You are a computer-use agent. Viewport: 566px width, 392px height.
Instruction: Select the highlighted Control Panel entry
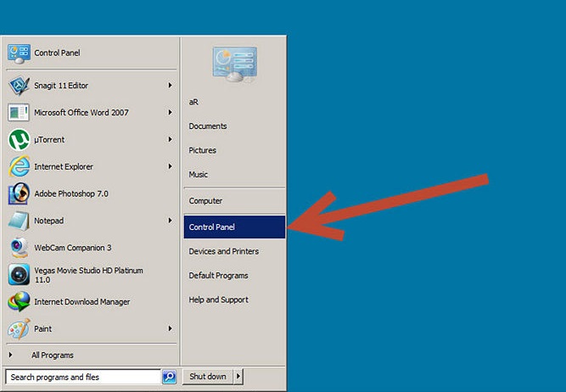(x=234, y=227)
